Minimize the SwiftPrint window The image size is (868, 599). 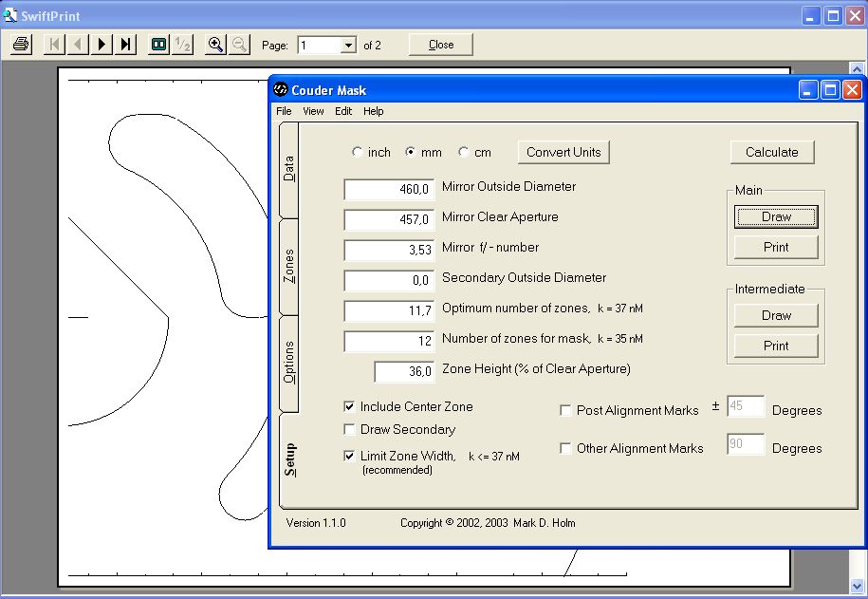(x=811, y=15)
